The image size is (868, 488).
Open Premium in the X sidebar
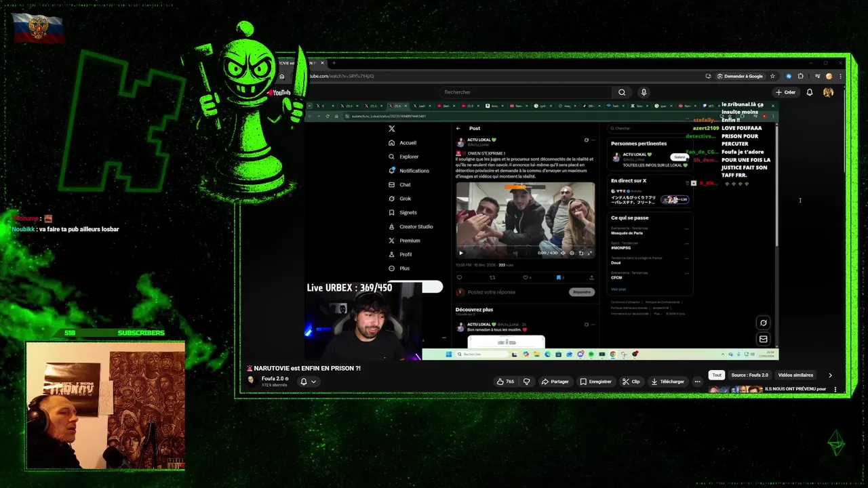click(404, 241)
